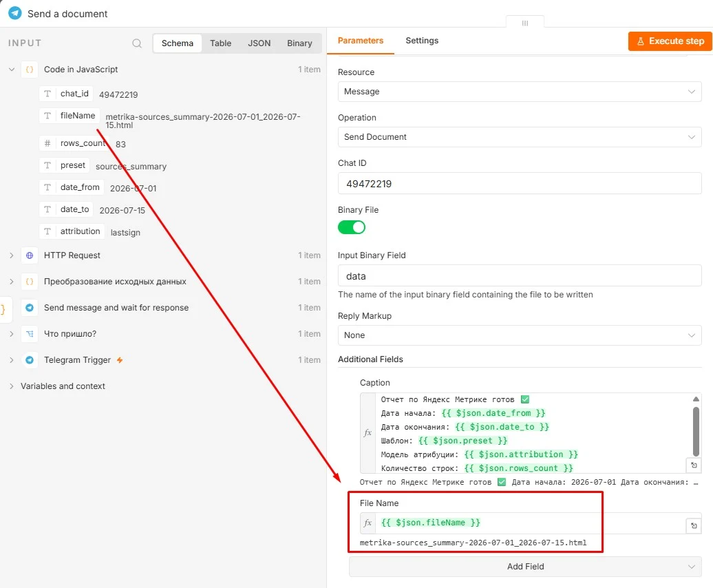The width and height of the screenshot is (713, 588).
Task: Expand the Telegram Trigger node
Action: [x=12, y=360]
